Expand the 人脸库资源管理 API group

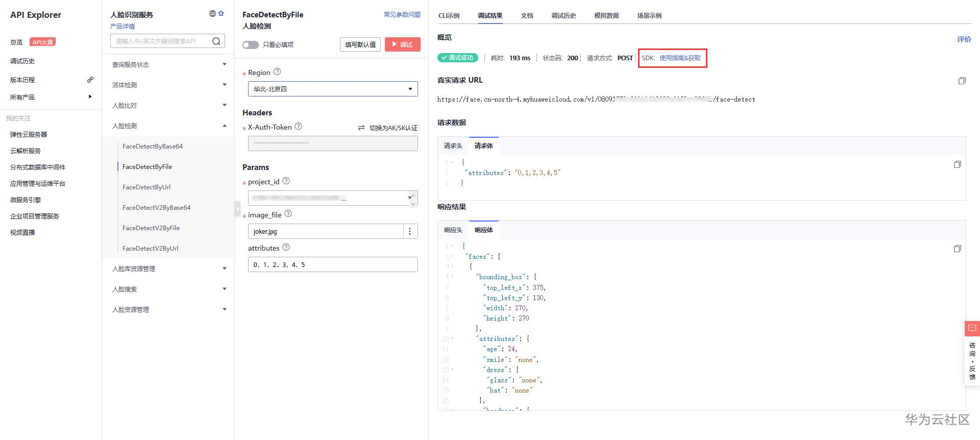click(225, 269)
